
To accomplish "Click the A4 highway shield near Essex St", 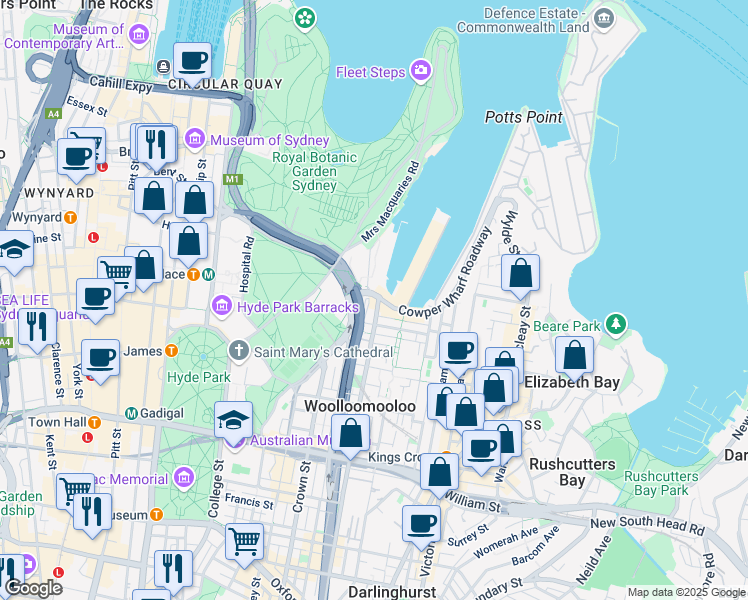I will click(x=53, y=114).
